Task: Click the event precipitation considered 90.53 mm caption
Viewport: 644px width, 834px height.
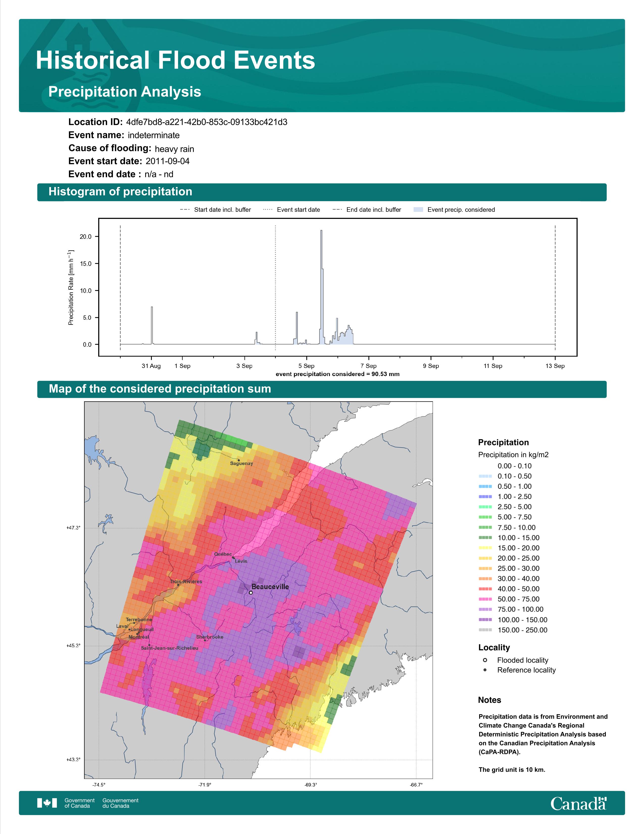Action: tap(338, 374)
